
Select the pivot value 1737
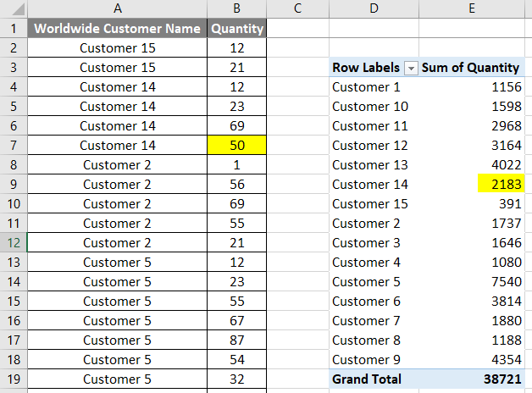tap(507, 224)
